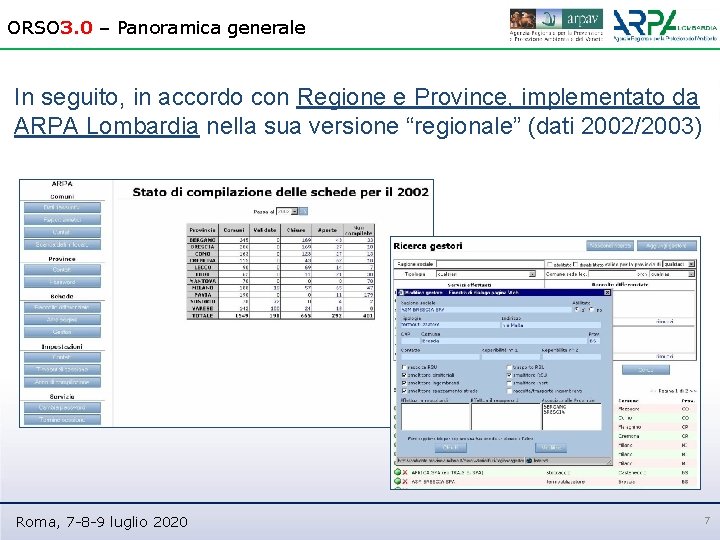
Task: Tick the disabilitato checkbox in search filters
Action: point(575,264)
